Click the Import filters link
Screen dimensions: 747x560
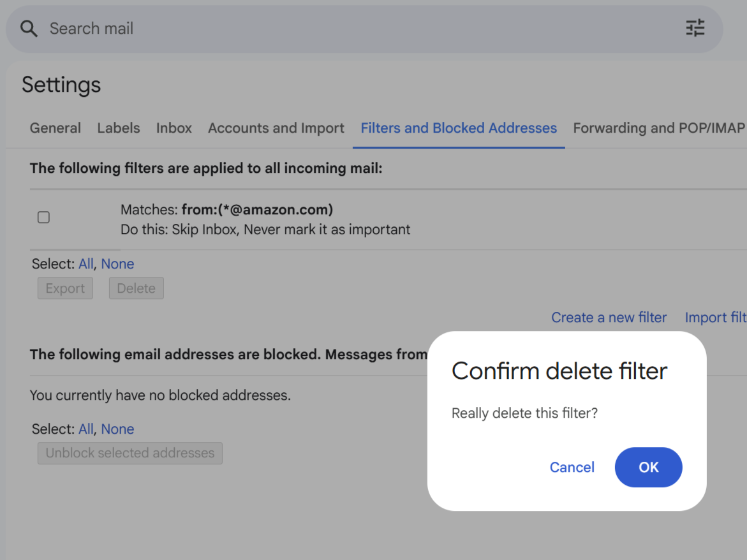click(x=715, y=318)
